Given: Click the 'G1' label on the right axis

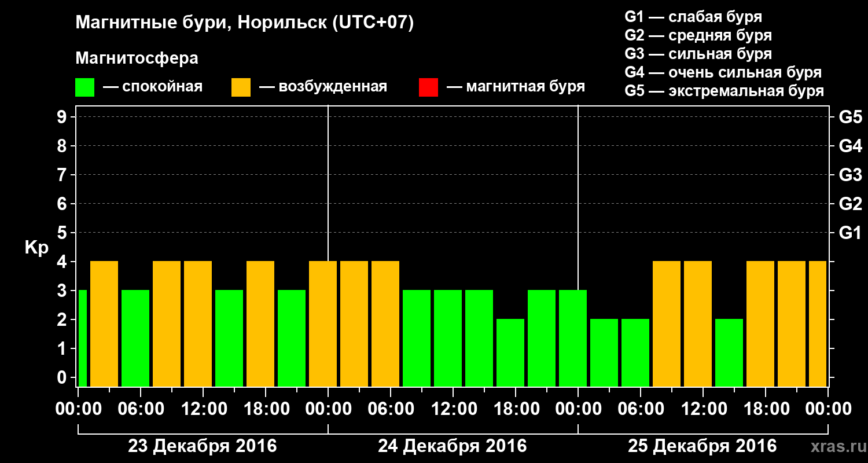Looking at the screenshot, I should 851,233.
